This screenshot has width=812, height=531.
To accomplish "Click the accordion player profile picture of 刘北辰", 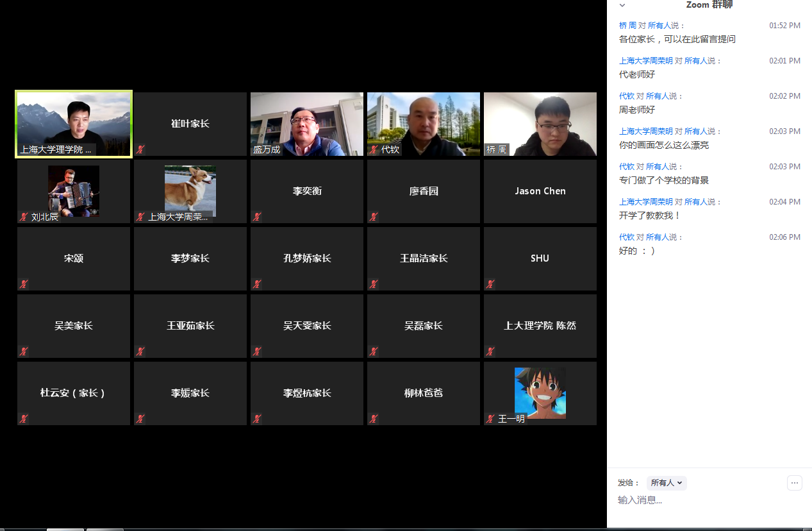I will click(x=74, y=190).
